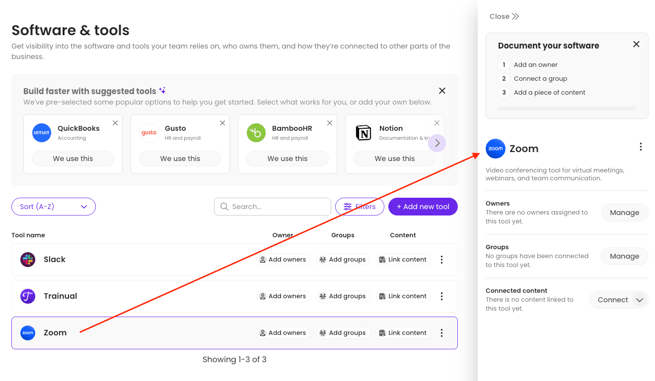This screenshot has height=381, width=655.
Task: Mark BambooHR as We use this
Action: [287, 159]
